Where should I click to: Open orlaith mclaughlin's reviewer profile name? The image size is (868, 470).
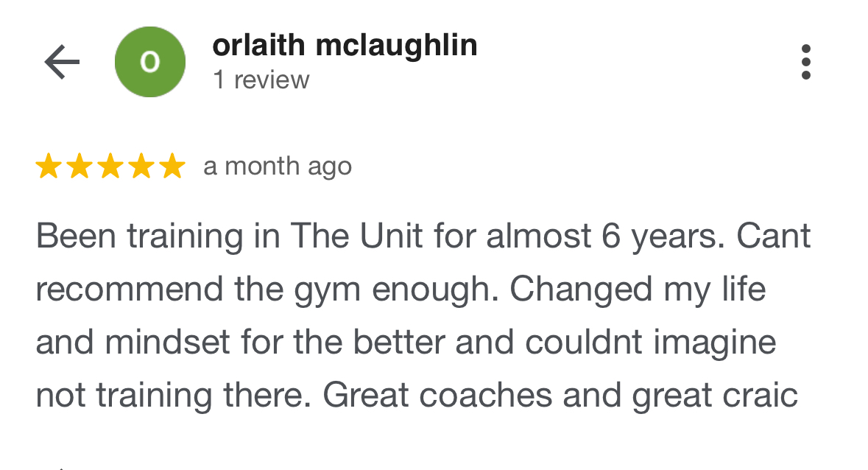345,46
